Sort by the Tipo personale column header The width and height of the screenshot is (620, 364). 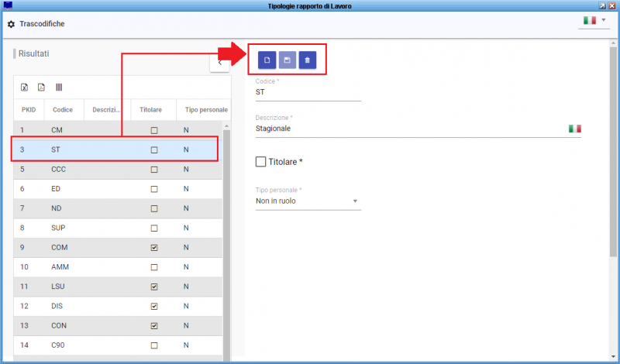pos(206,110)
